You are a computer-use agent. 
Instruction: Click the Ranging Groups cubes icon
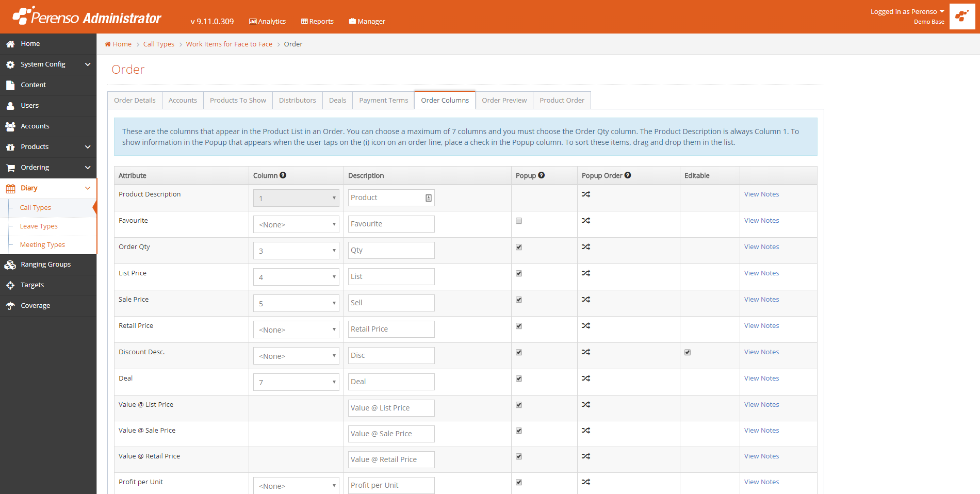pyautogui.click(x=10, y=265)
